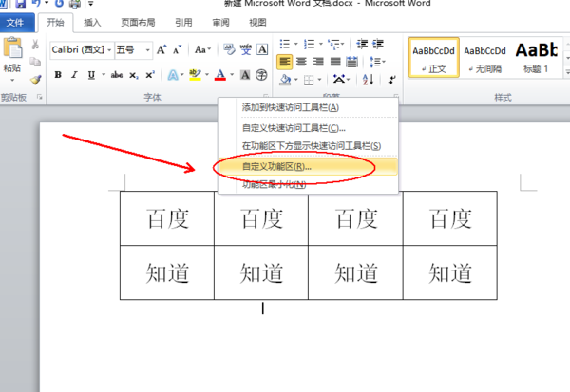Viewport: 570px width, 392px height.
Task: Shrink font size with the small A icon
Action: click(177, 49)
